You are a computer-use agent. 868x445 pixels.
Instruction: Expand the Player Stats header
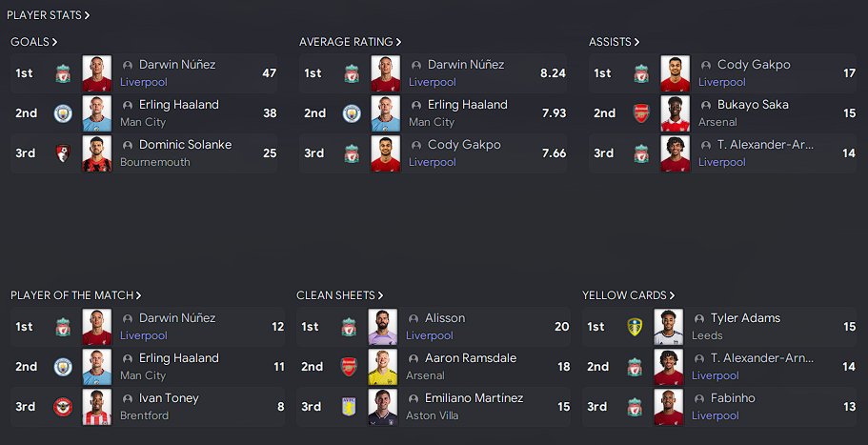click(49, 15)
